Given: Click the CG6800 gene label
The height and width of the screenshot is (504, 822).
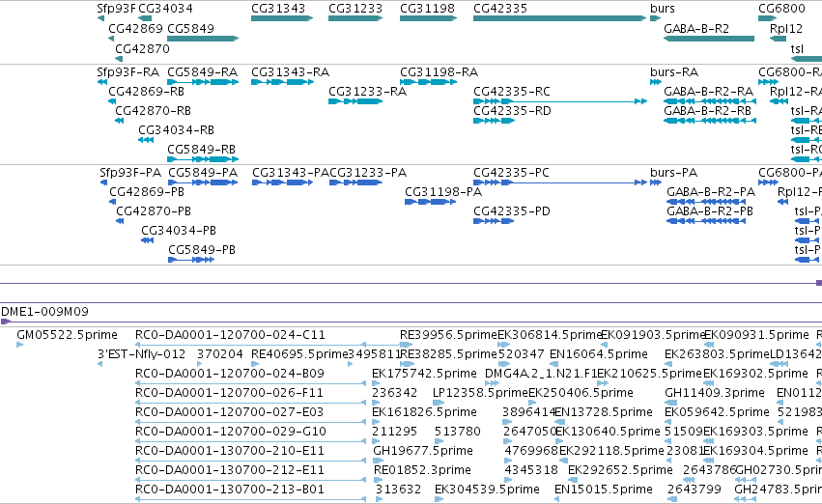Looking at the screenshot, I should pyautogui.click(x=781, y=9).
